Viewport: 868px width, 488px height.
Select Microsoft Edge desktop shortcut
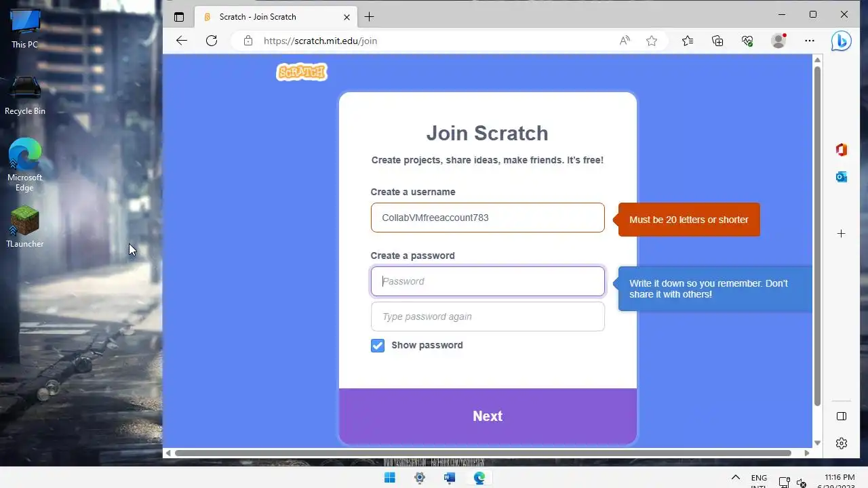click(25, 166)
